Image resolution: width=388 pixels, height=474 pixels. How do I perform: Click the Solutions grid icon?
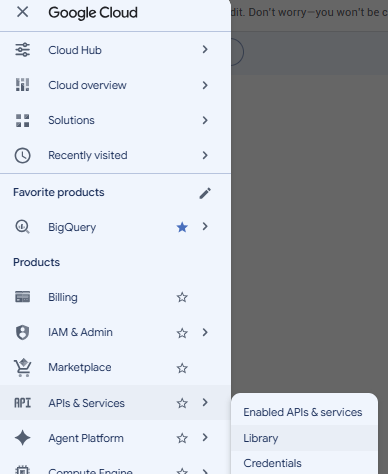(x=22, y=120)
